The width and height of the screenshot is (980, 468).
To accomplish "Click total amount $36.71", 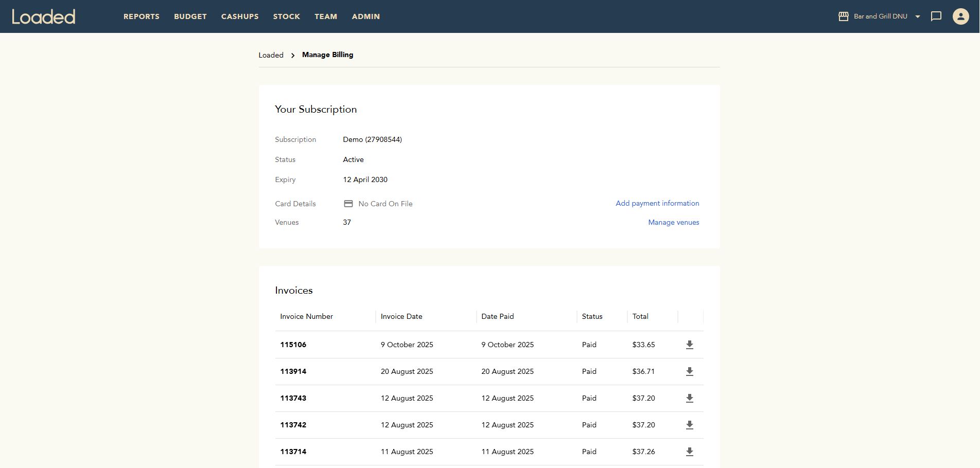I will [x=643, y=371].
